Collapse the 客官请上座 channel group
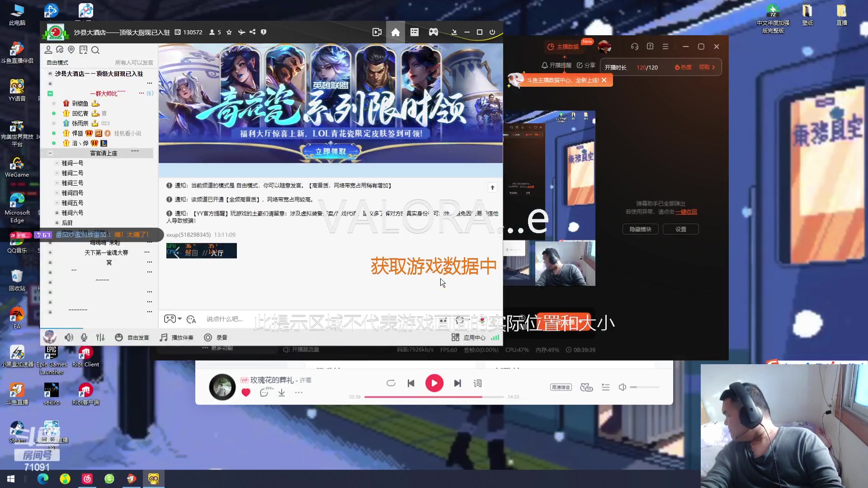 (50, 153)
